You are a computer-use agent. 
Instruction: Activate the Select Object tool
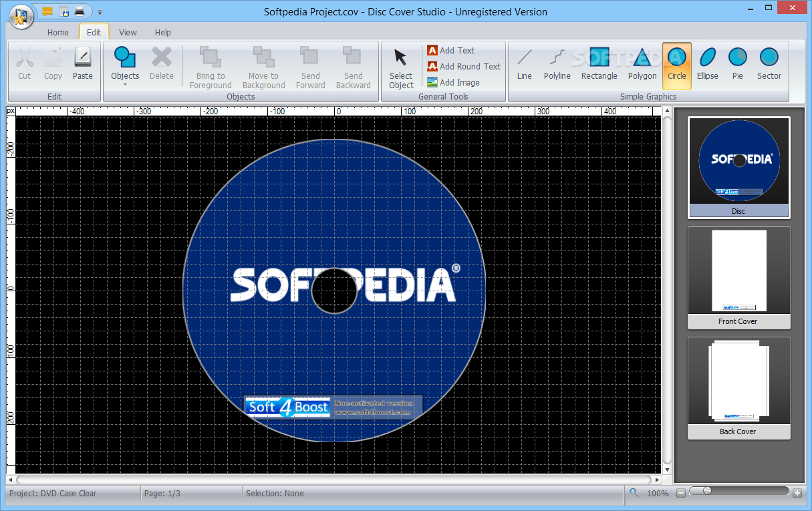[401, 67]
